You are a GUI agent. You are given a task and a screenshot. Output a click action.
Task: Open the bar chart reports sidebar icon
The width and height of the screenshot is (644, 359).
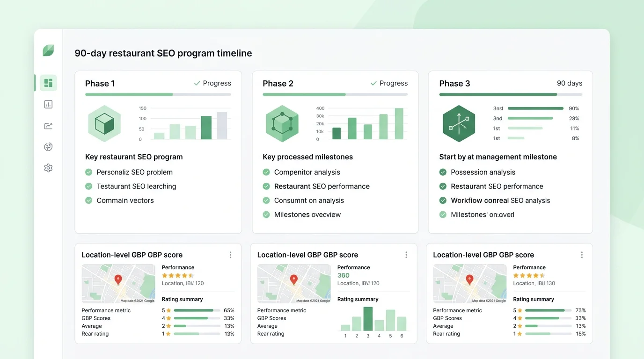click(x=48, y=104)
